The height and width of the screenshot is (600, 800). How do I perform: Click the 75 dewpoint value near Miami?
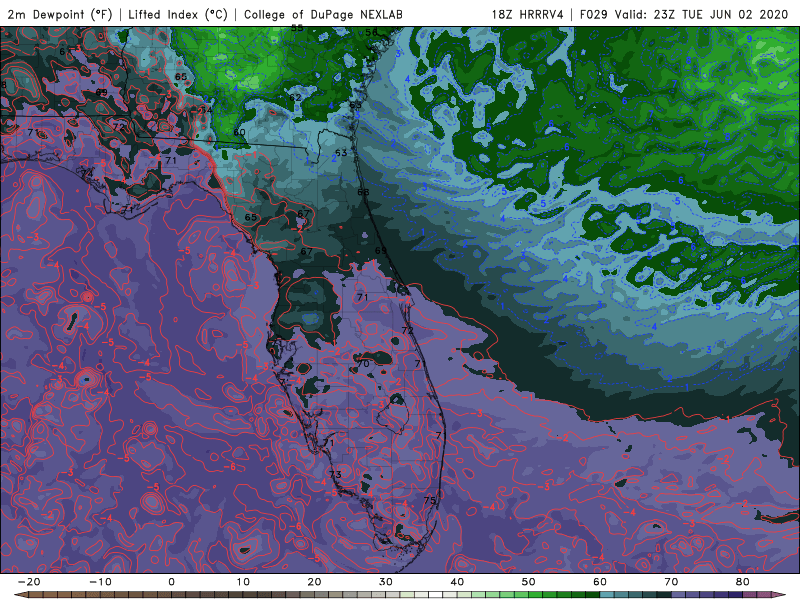[x=430, y=500]
